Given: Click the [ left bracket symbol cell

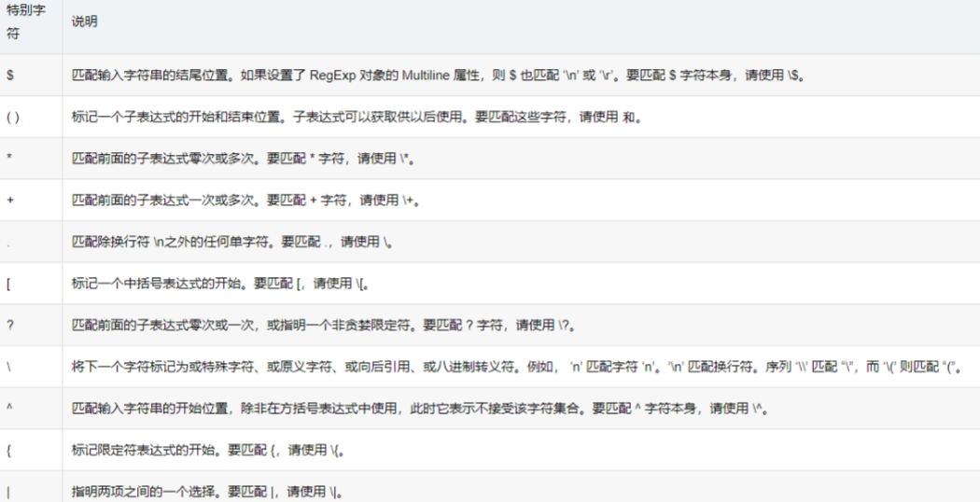Looking at the screenshot, I should click(9, 284).
